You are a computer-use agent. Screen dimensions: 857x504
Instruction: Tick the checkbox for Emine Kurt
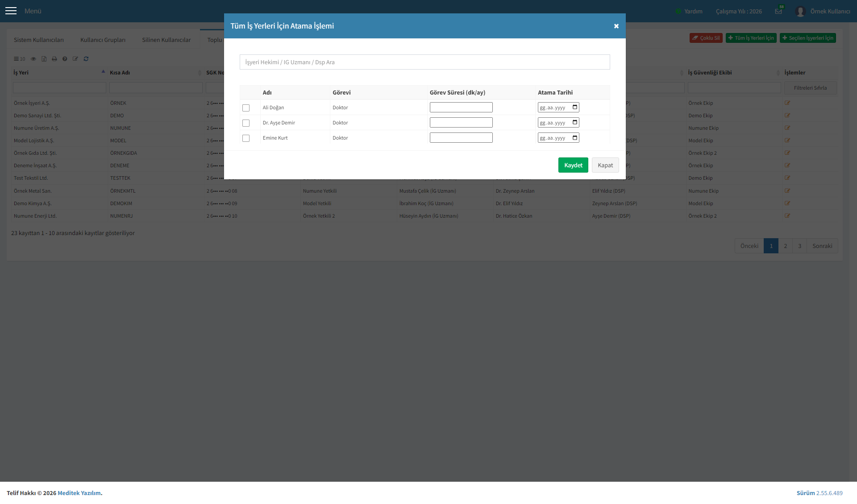pyautogui.click(x=246, y=138)
